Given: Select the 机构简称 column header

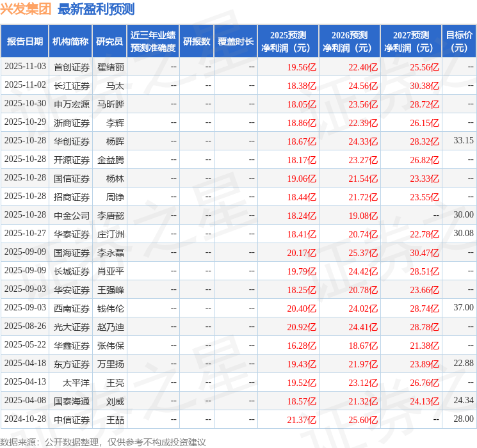Looking at the screenshot, I should point(70,42).
